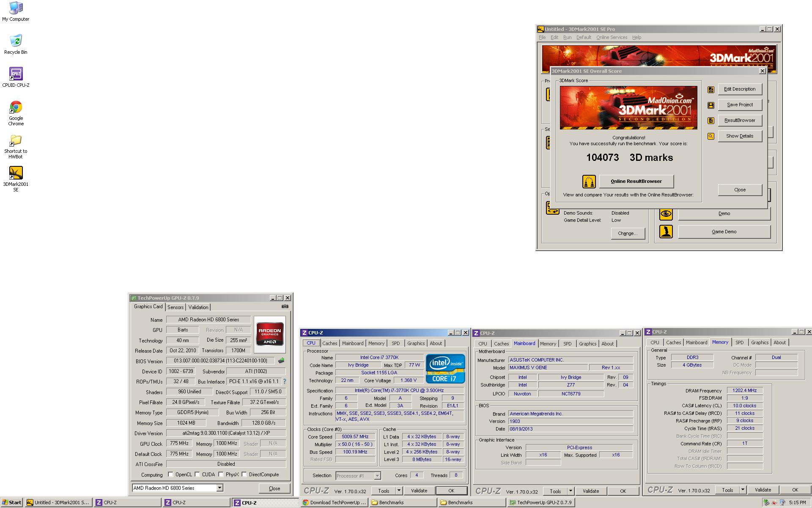Image resolution: width=812 pixels, height=508 pixels.
Task: Click the Show Details button
Action: pos(740,136)
